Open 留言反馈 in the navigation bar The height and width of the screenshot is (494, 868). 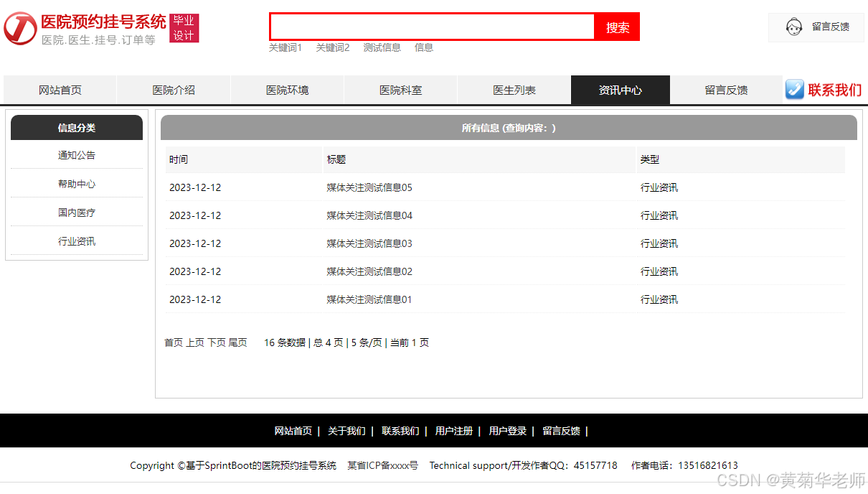coord(726,90)
